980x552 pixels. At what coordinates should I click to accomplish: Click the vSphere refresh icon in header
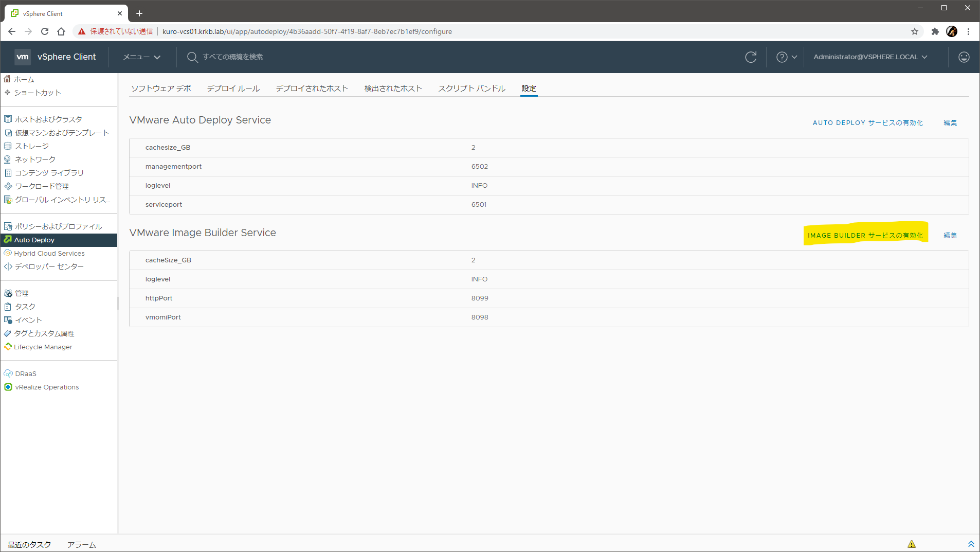tap(751, 57)
